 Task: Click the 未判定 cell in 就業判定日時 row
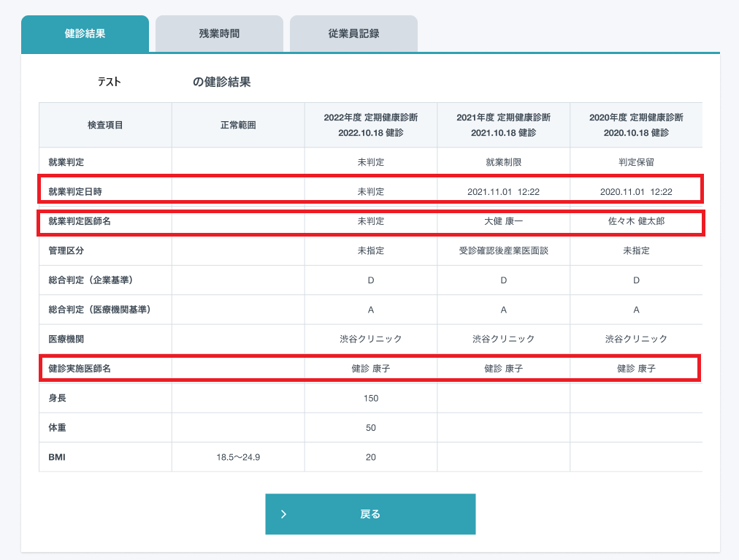click(x=369, y=191)
